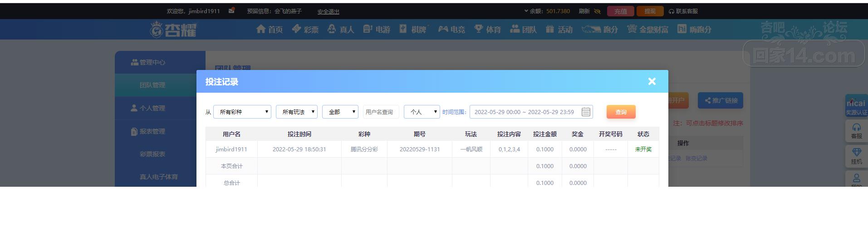Sort by the 用户名 column header
The image size is (868, 249).
(x=231, y=134)
